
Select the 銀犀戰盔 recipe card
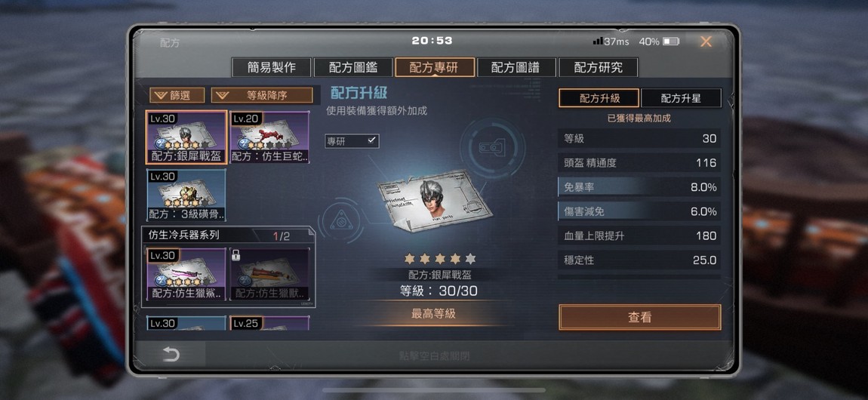(186, 137)
